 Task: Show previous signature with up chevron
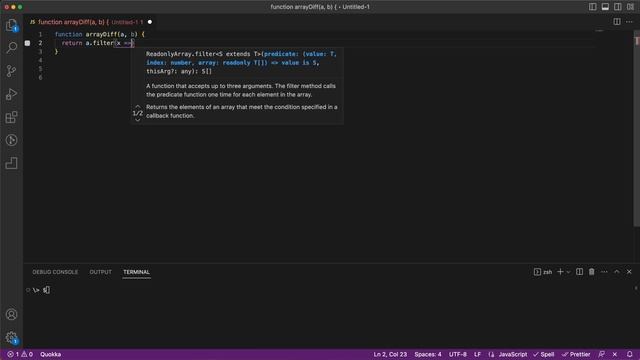tap(138, 106)
